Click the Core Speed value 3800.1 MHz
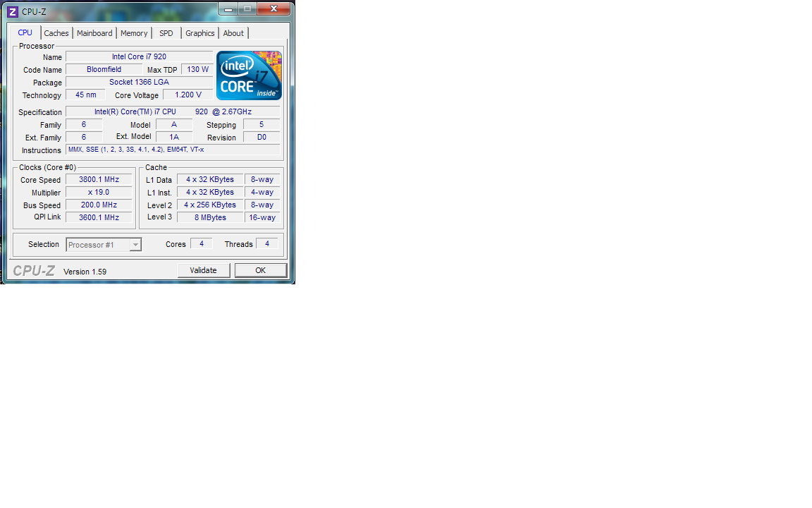The height and width of the screenshot is (508, 812). coord(99,179)
